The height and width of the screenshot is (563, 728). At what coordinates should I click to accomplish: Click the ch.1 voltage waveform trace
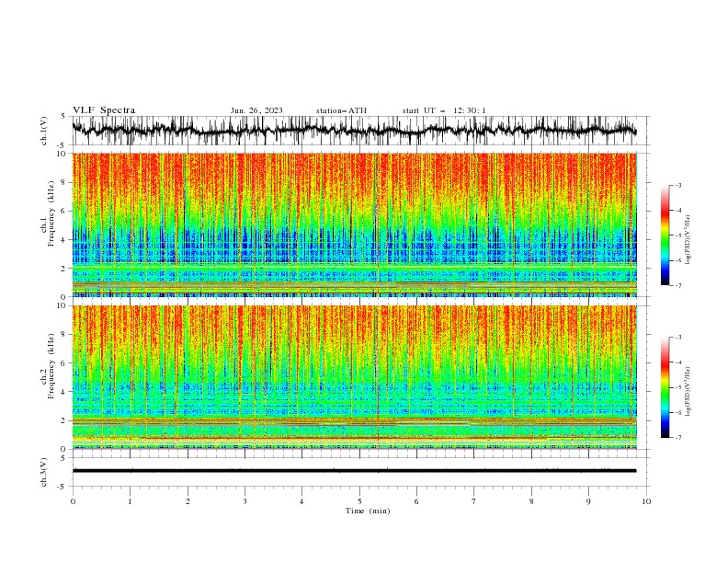354,131
